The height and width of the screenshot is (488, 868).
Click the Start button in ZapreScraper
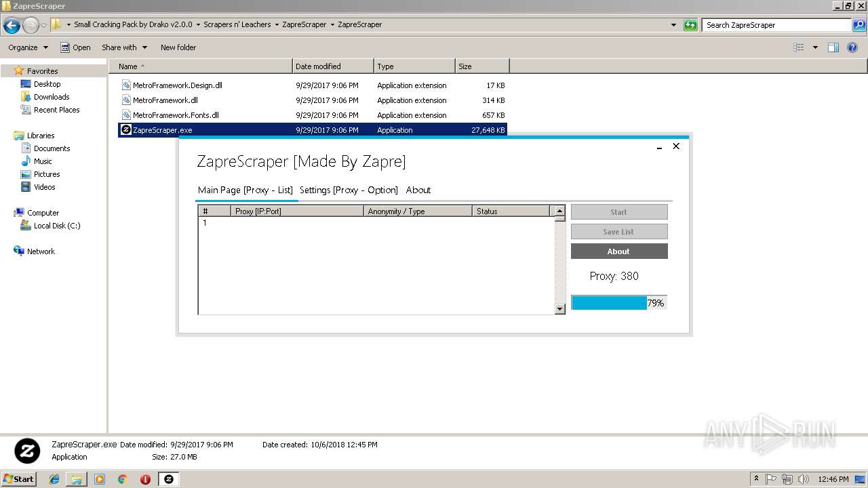click(x=619, y=212)
